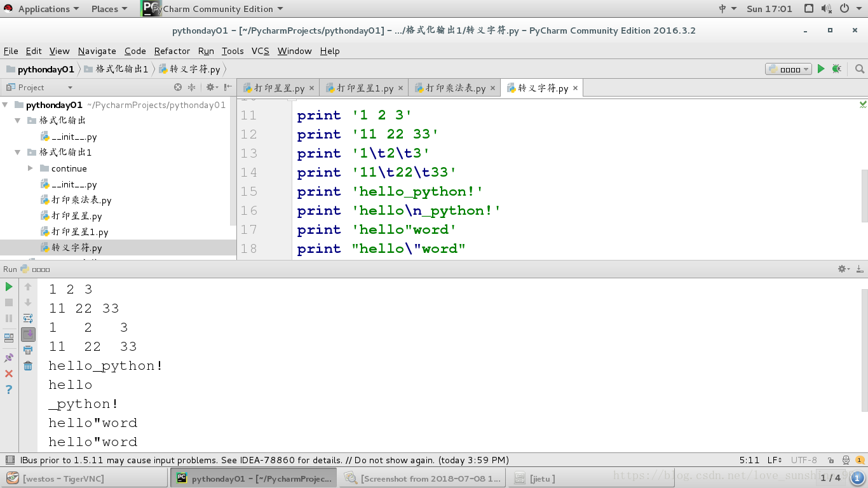This screenshot has width=868, height=488.
Task: Open the VCS menu
Action: pyautogui.click(x=261, y=51)
